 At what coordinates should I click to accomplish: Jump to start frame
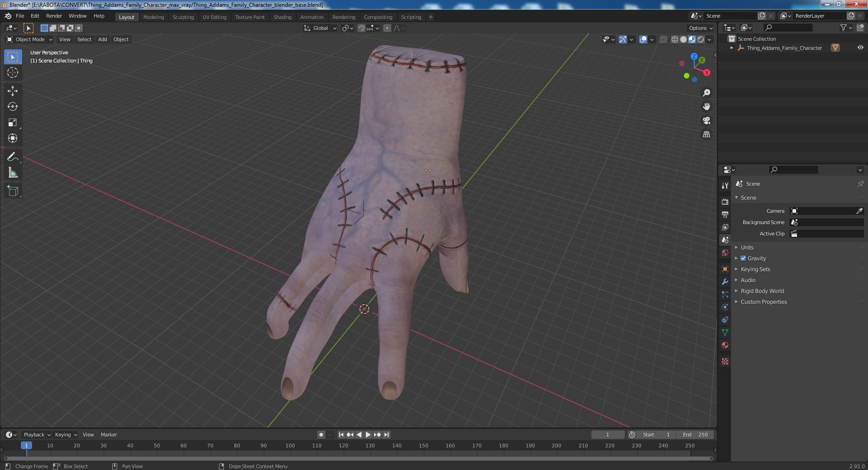(x=342, y=435)
